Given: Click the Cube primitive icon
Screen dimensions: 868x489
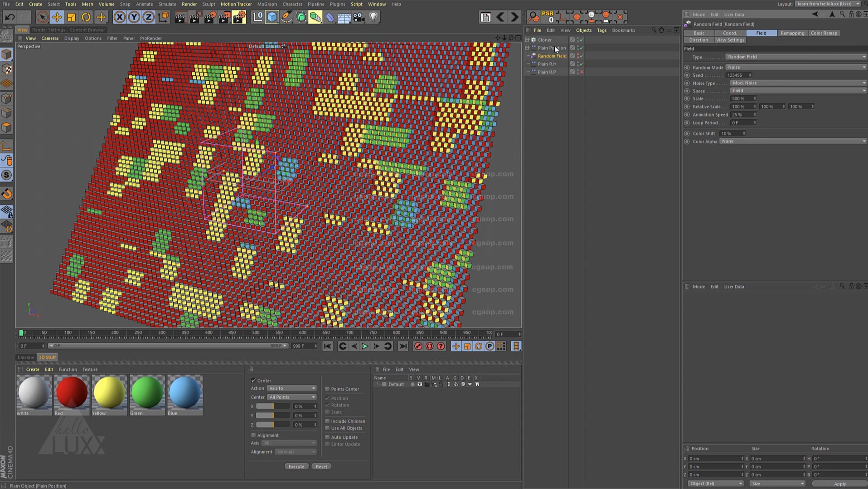Looking at the screenshot, I should point(272,17).
